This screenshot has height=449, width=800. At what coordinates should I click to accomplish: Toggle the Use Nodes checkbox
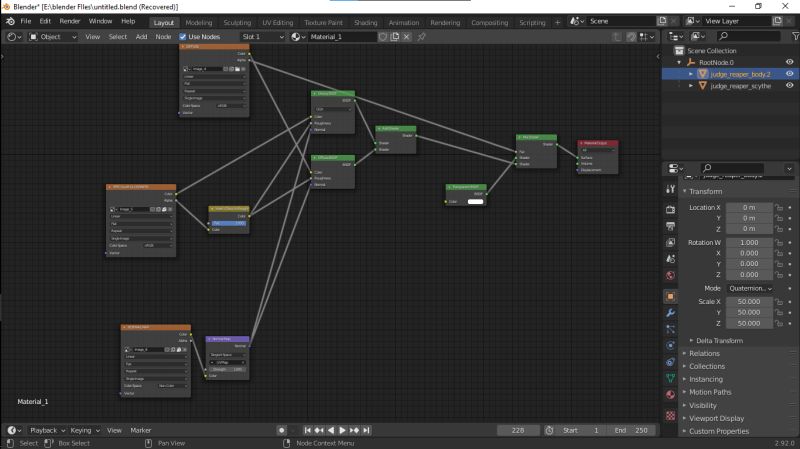click(183, 37)
